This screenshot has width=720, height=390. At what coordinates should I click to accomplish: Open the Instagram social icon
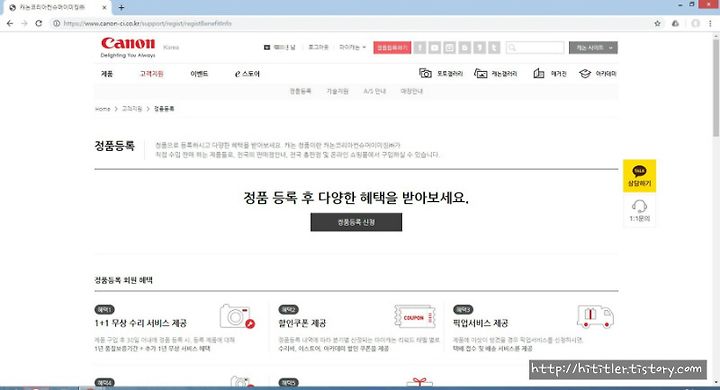[x=450, y=47]
